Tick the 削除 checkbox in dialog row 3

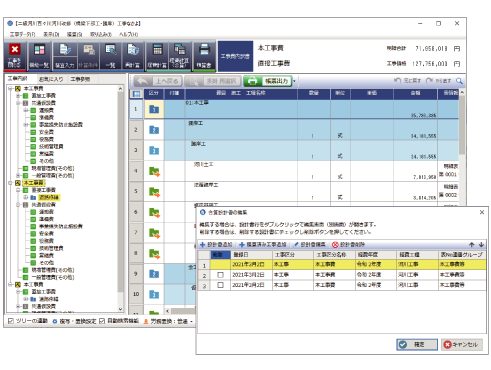(x=220, y=285)
